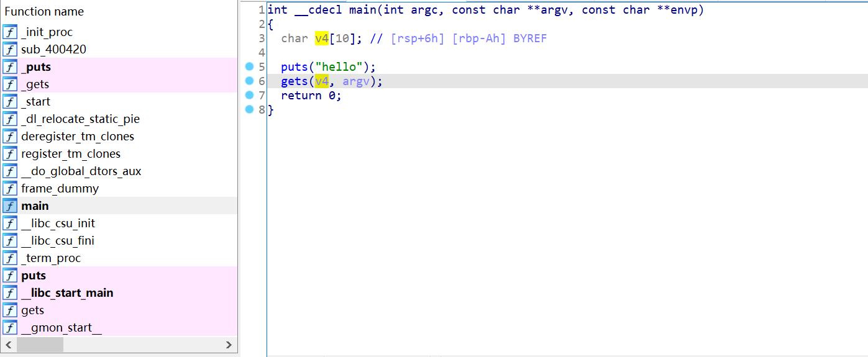The image size is (868, 357).
Task: Click the function icon beside deregister_tm_clones
Action: point(10,137)
